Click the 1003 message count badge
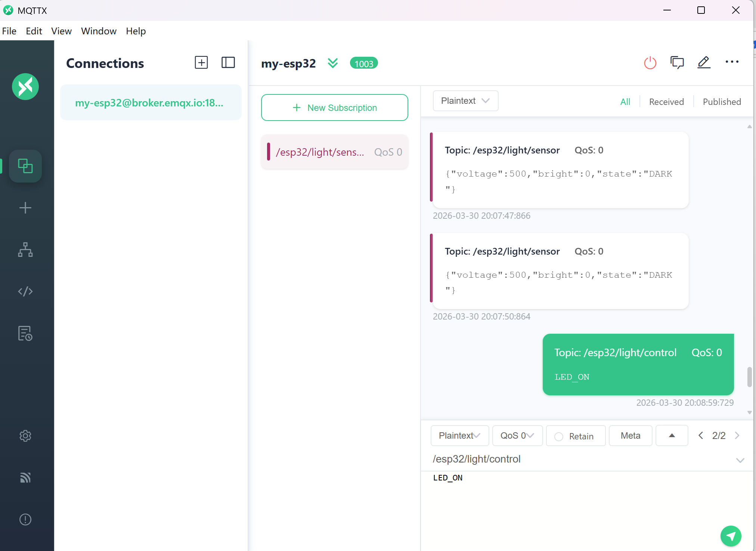 pos(364,63)
